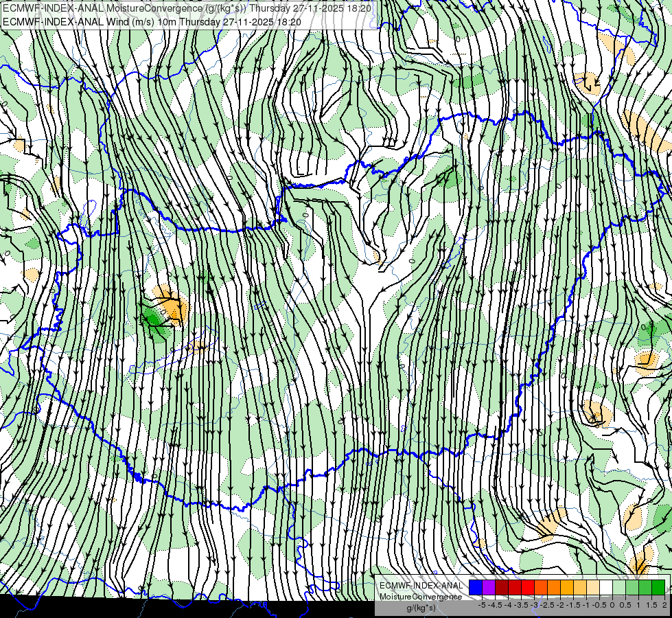The width and height of the screenshot is (672, 618).
Task: Pick the palest green swatch from 0.5 to 1
Action: [619, 587]
